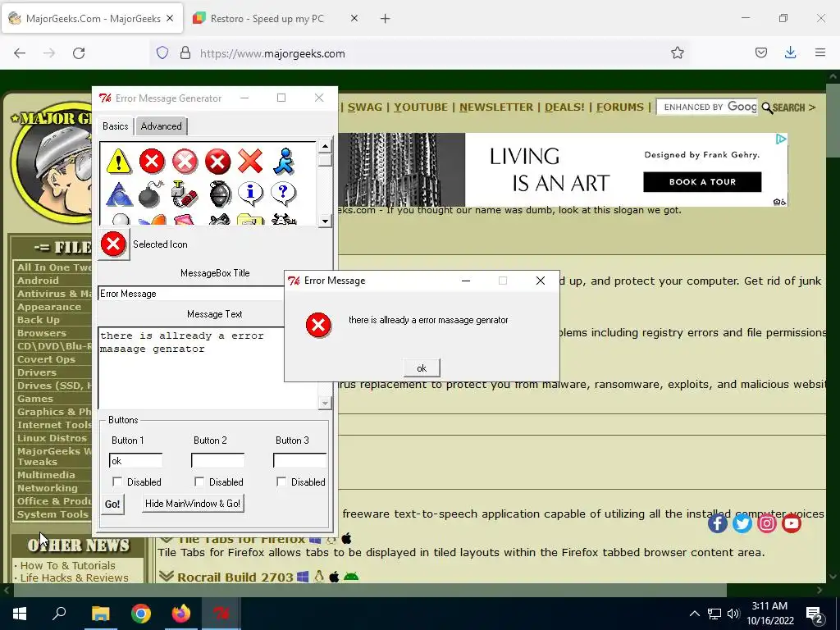Open MajorGeeks Facebook page icon
This screenshot has width=840, height=630.
click(x=717, y=523)
